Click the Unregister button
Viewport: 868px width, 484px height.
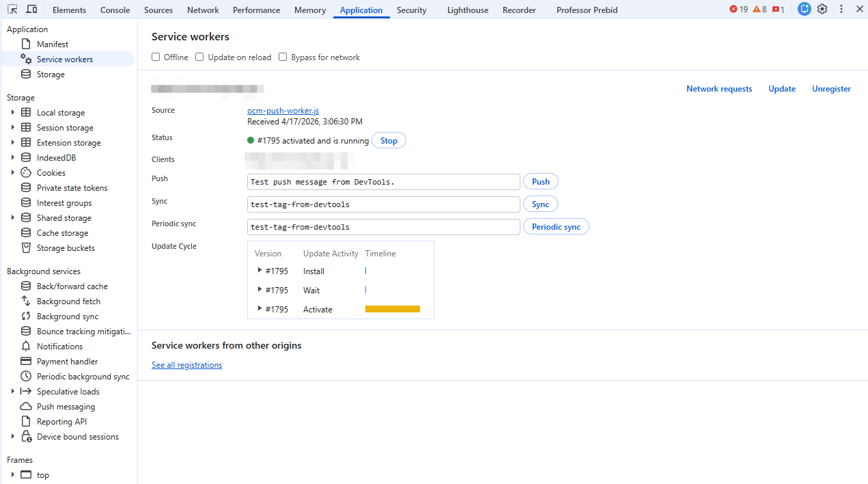(831, 89)
